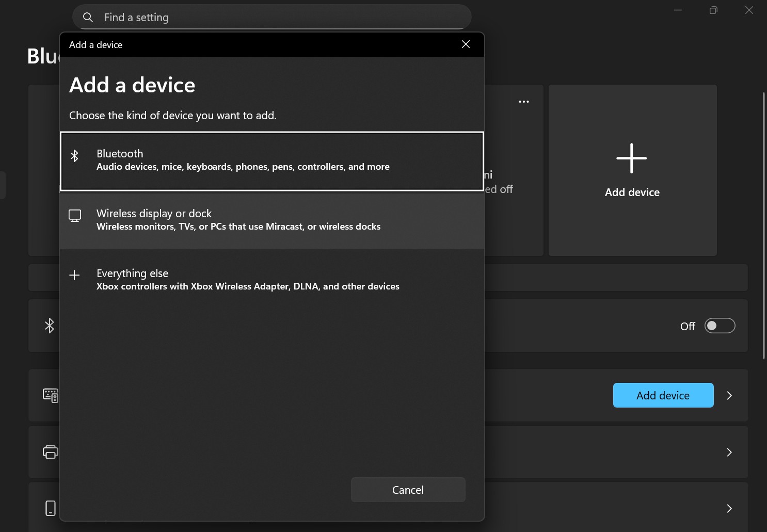The width and height of the screenshot is (767, 532).
Task: Click the large plus Add device tile
Action: point(632,170)
